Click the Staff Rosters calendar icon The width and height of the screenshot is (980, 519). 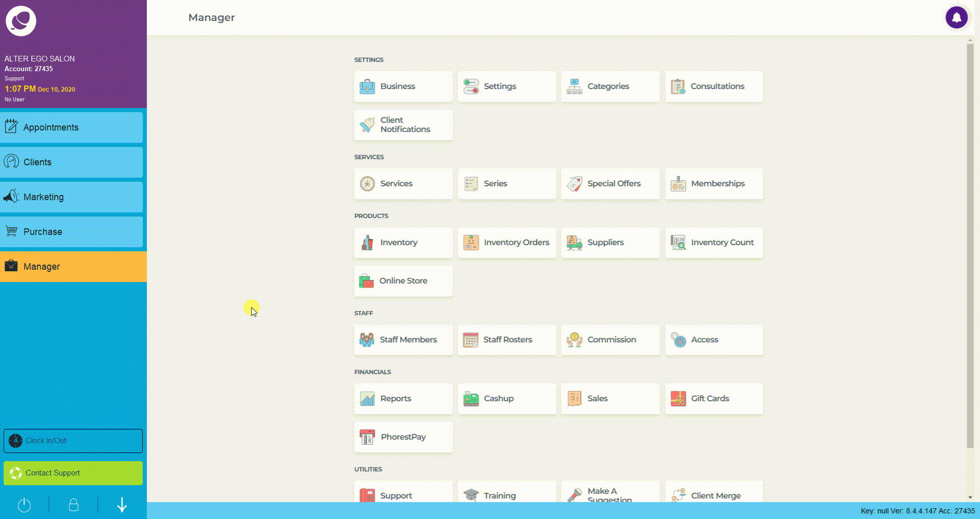471,340
